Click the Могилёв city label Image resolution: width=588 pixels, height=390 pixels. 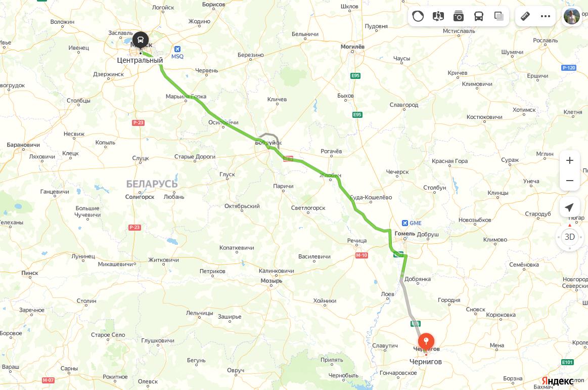coord(352,47)
